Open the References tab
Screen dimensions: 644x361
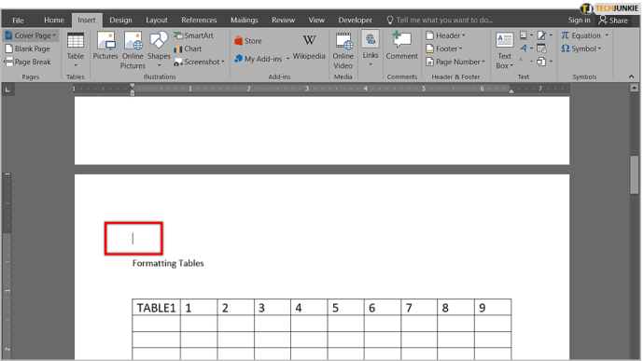(x=199, y=21)
